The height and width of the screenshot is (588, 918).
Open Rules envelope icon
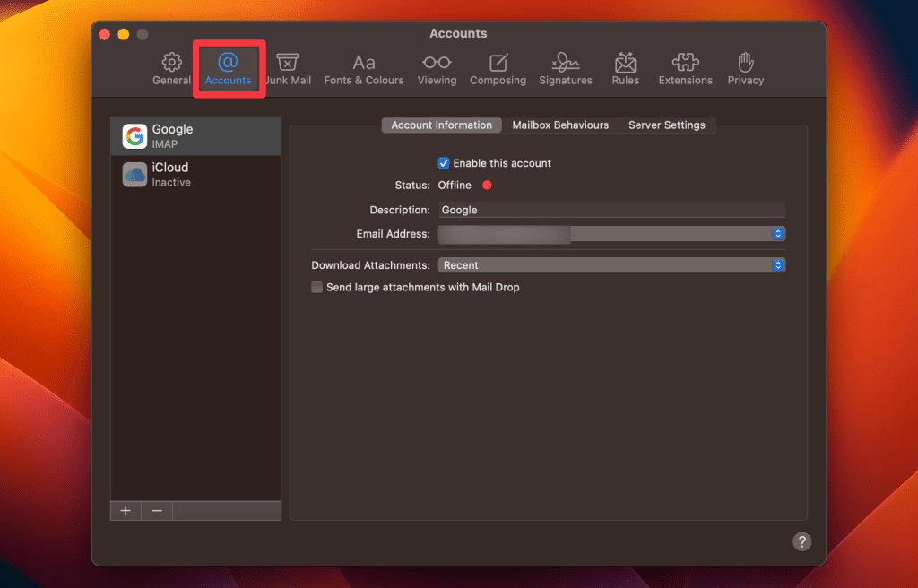[625, 62]
